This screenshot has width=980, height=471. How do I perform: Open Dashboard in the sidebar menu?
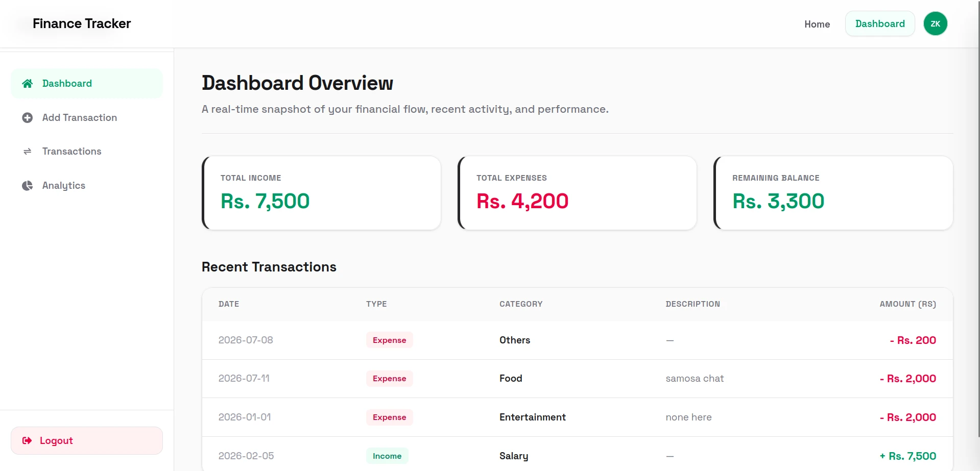tap(87, 84)
